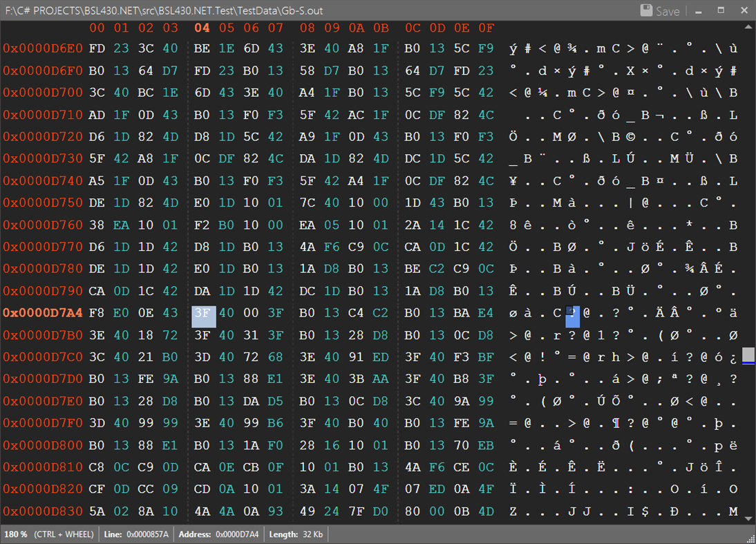Select byte 7C in row 0x0000D750 column 08
Screen dimensions: 756x544
pyautogui.click(x=307, y=203)
